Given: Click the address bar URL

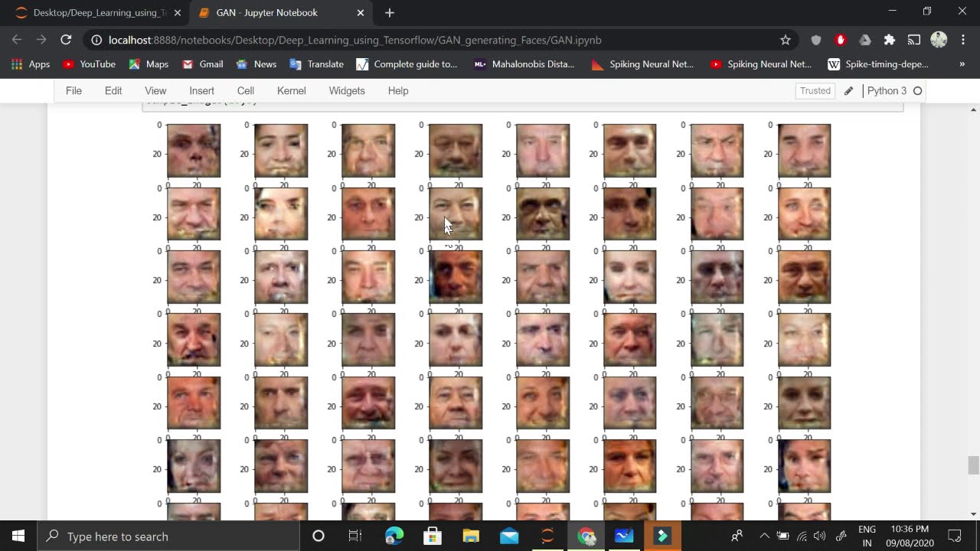Looking at the screenshot, I should [x=355, y=40].
